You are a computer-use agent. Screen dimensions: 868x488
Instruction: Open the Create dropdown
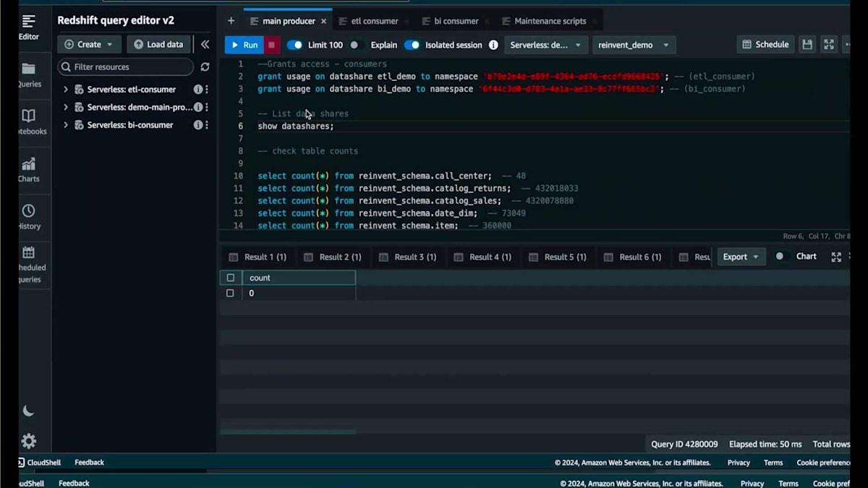90,44
